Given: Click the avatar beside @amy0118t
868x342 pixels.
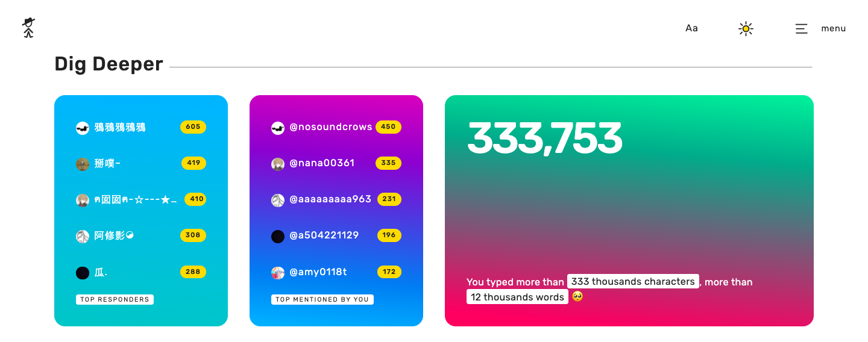Looking at the screenshot, I should coord(278,272).
